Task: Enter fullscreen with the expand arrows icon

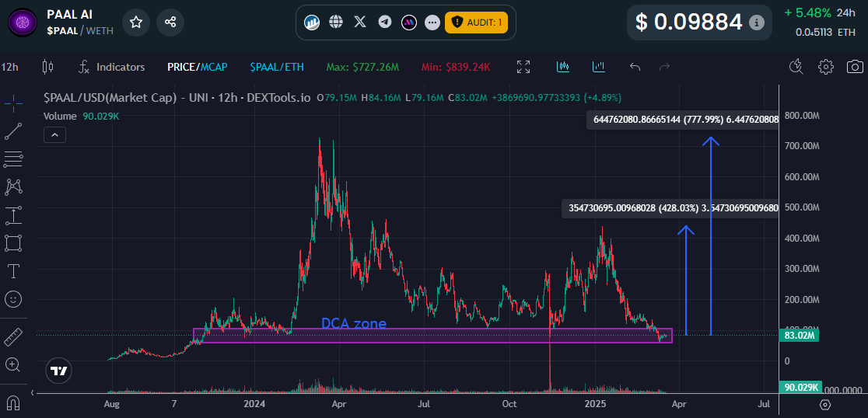Action: 523,67
